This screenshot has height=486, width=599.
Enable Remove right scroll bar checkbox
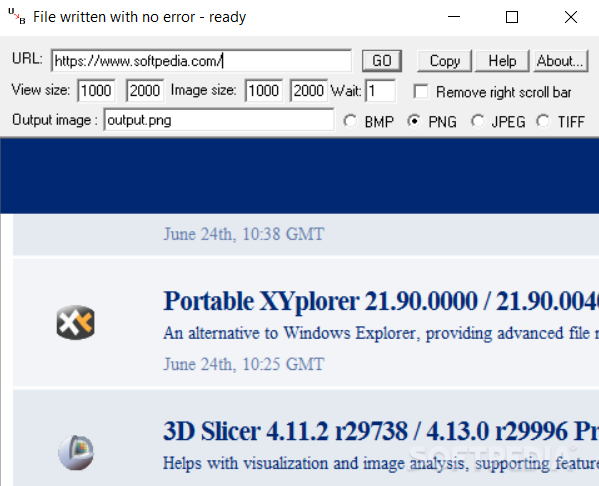pyautogui.click(x=421, y=92)
